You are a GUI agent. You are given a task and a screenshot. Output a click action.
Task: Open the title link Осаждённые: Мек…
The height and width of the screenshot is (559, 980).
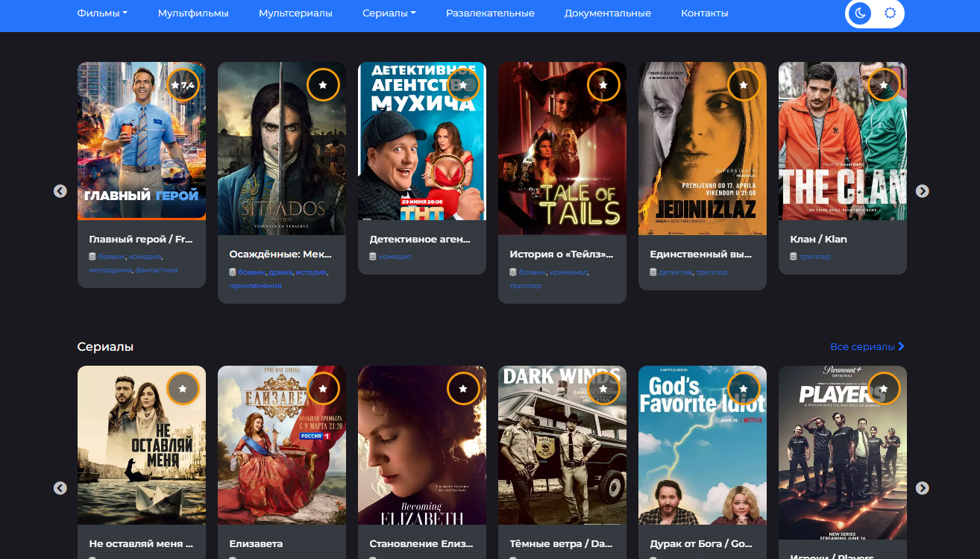tap(282, 254)
